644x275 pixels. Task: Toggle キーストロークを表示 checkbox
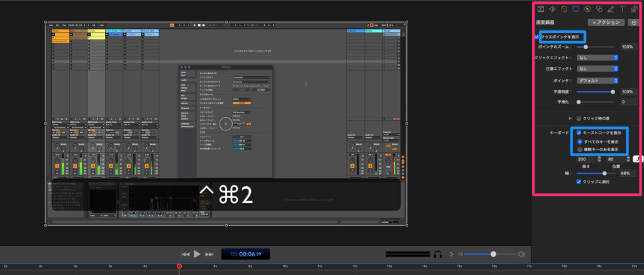(579, 133)
